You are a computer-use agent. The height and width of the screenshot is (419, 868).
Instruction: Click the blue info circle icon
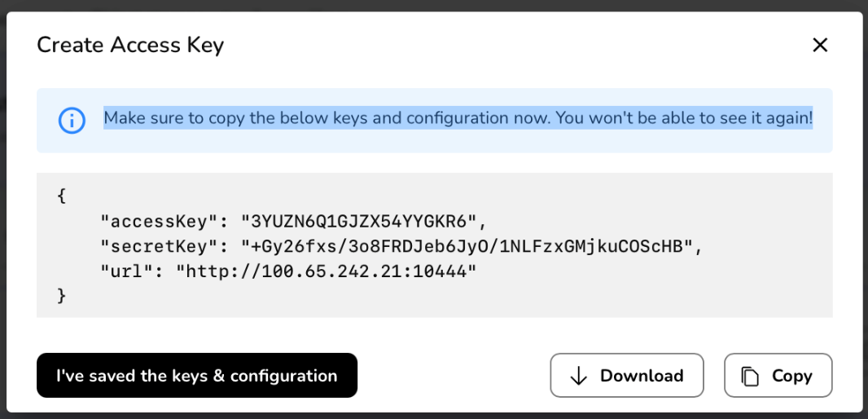(72, 121)
